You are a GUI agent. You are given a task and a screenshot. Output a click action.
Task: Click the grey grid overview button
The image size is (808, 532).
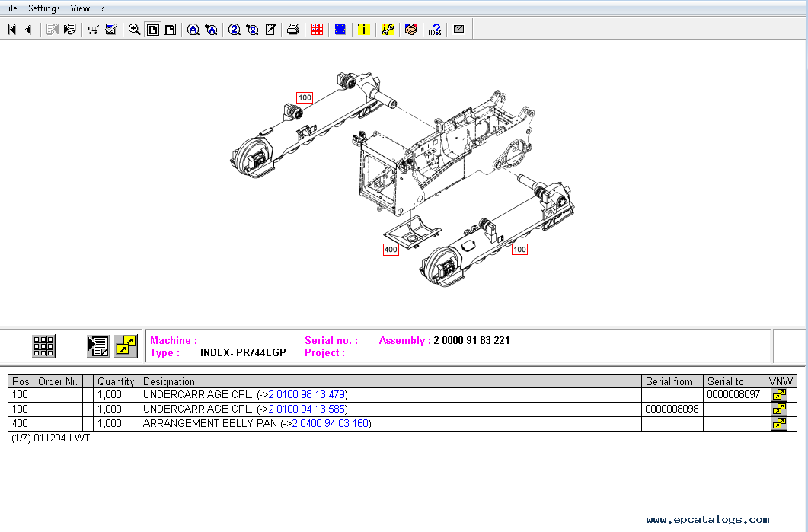pos(43,346)
